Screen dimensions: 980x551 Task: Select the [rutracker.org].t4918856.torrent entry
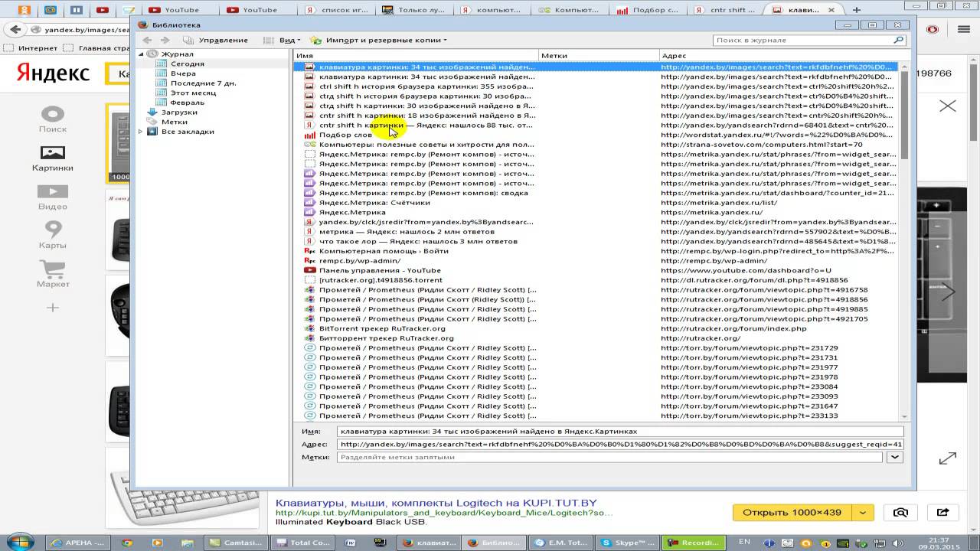point(597,280)
